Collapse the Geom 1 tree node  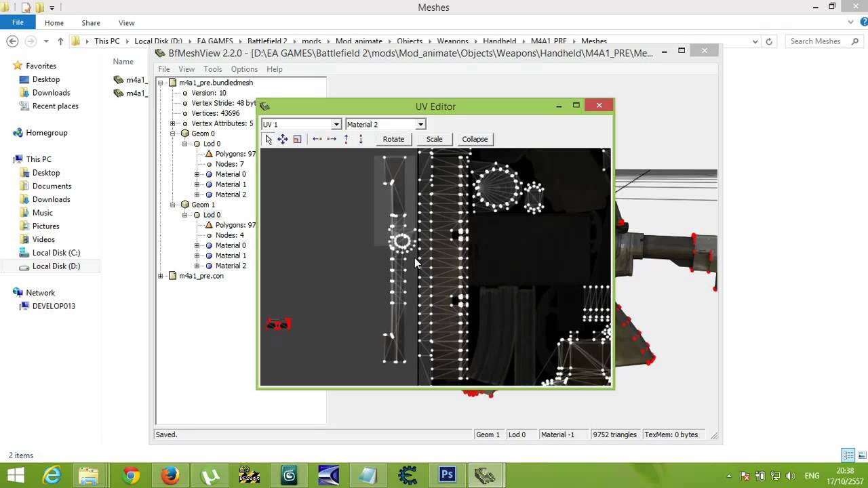173,205
